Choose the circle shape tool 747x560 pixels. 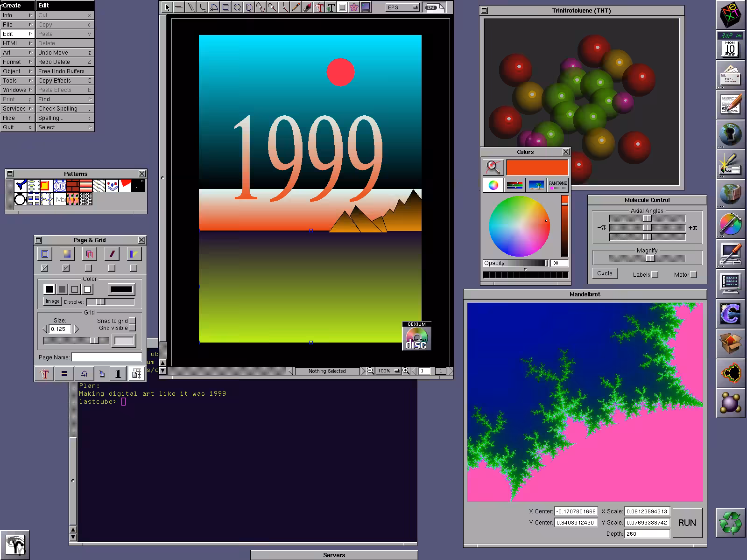237,7
